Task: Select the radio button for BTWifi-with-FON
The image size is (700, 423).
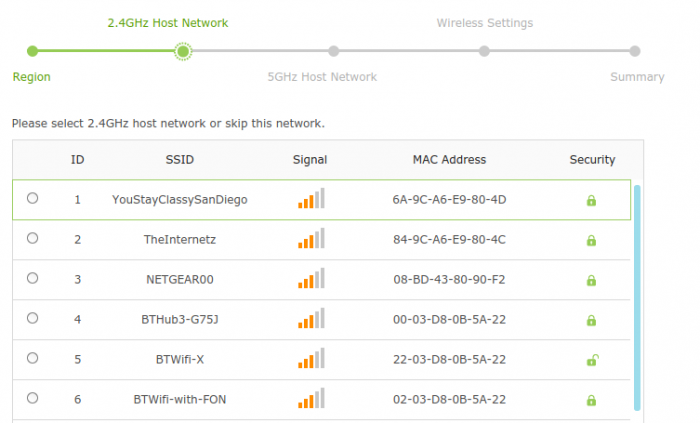Action: click(x=32, y=398)
